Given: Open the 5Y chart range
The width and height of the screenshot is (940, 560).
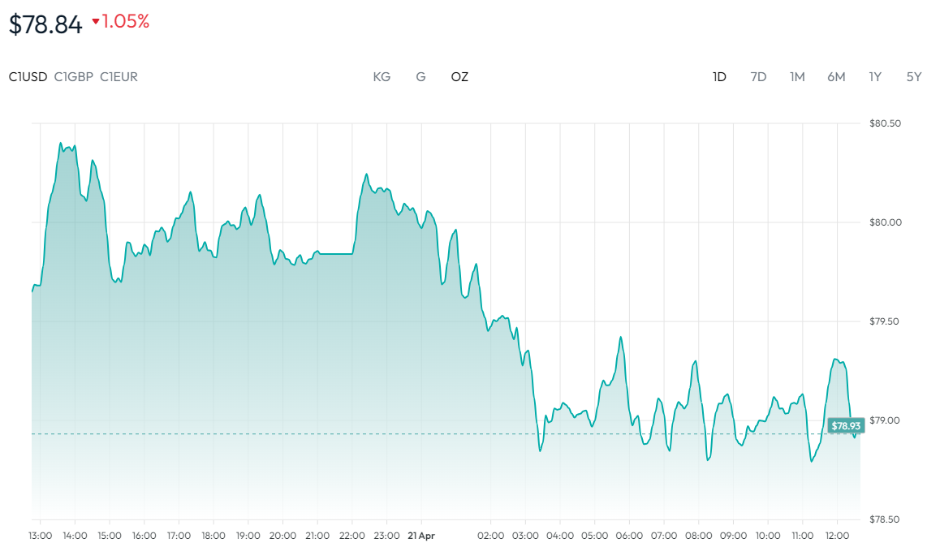Looking at the screenshot, I should (x=914, y=77).
